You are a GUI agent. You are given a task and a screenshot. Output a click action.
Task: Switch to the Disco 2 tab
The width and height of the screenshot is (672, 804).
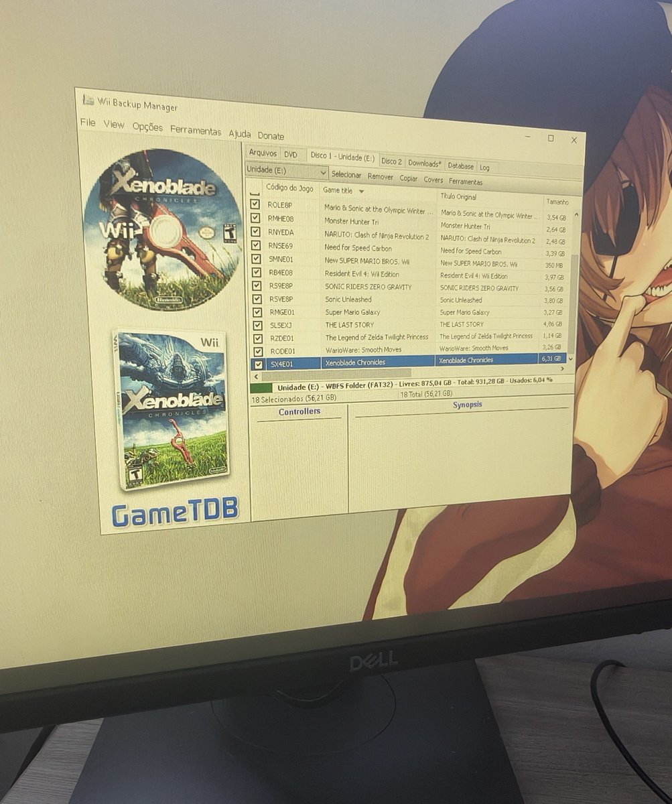[x=391, y=161]
